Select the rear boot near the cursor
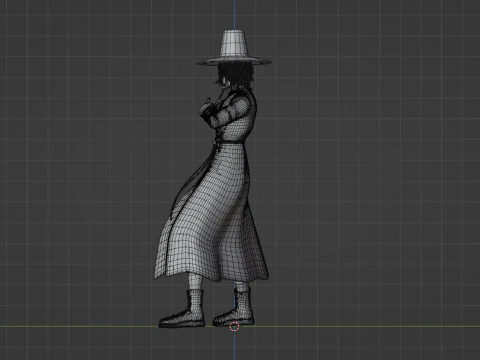Viewport: 480px width, 360px height. coord(234,307)
